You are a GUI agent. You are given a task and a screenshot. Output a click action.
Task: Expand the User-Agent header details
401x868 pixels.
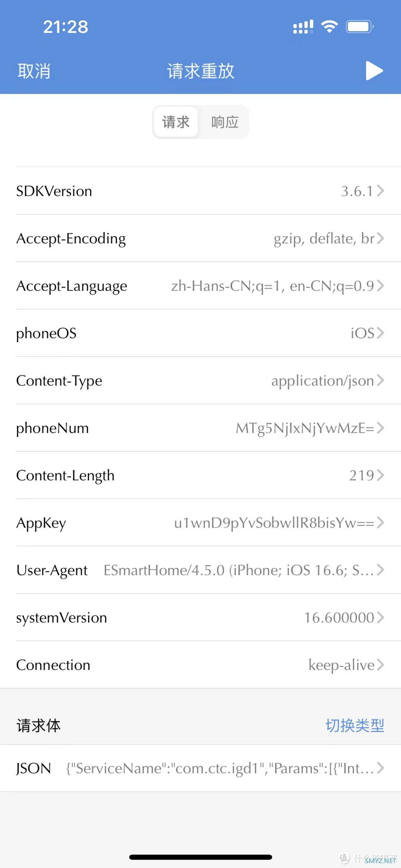coord(200,570)
